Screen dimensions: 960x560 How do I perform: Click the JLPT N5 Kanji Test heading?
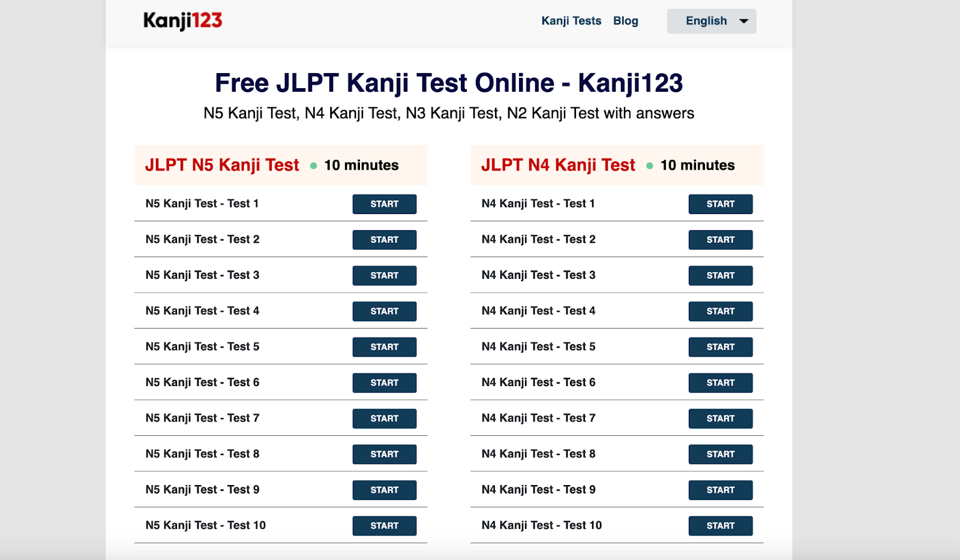point(222,165)
